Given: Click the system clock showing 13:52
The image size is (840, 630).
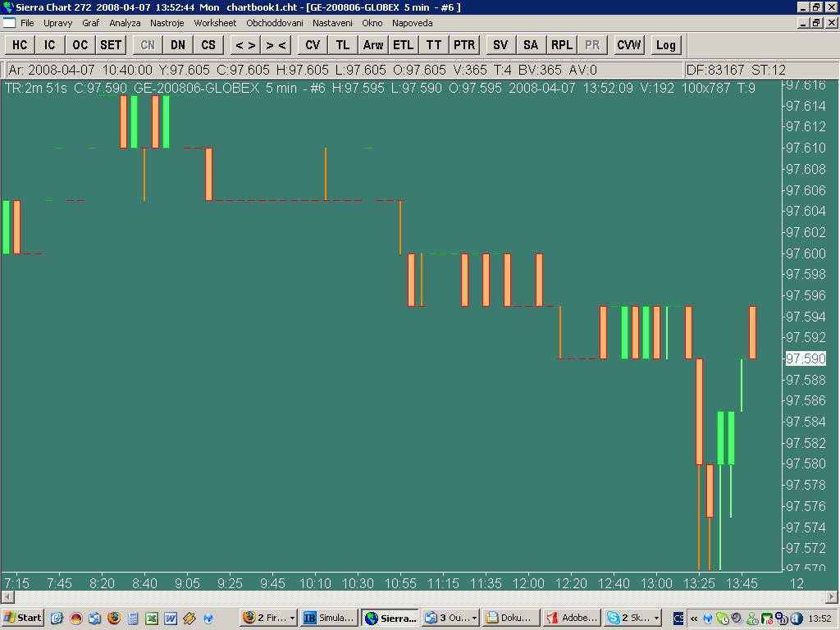Looking at the screenshot, I should tap(819, 619).
